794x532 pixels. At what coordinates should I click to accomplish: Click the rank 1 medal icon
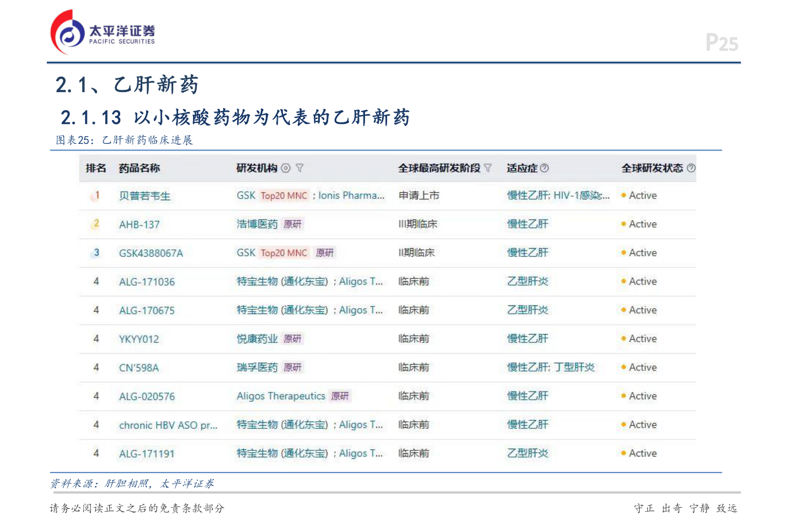click(x=96, y=195)
